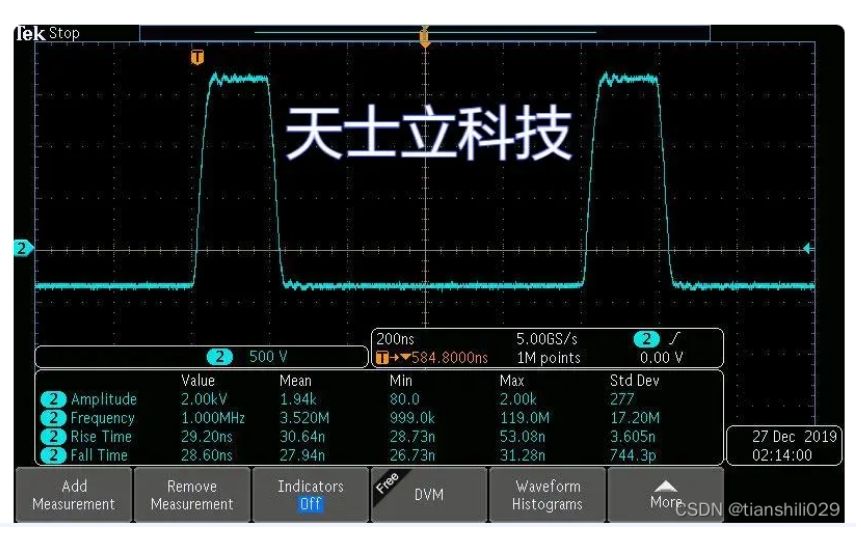Click the orange trigger T marker above waveform
This screenshot has width=861, height=545.
[x=198, y=57]
